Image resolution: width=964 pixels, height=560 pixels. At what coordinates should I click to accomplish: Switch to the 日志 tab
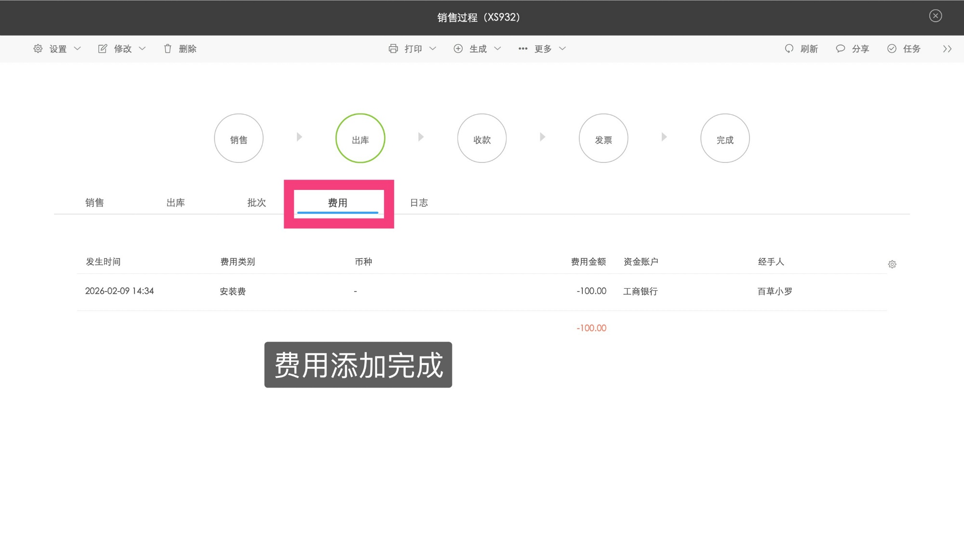419,202
